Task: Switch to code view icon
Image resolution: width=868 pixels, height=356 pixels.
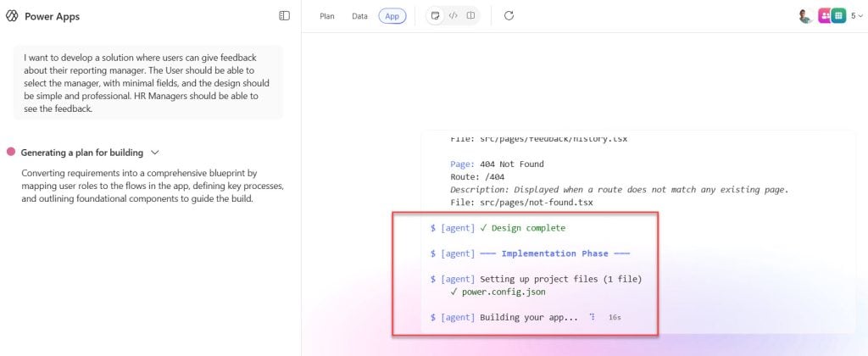Action: coord(453,15)
